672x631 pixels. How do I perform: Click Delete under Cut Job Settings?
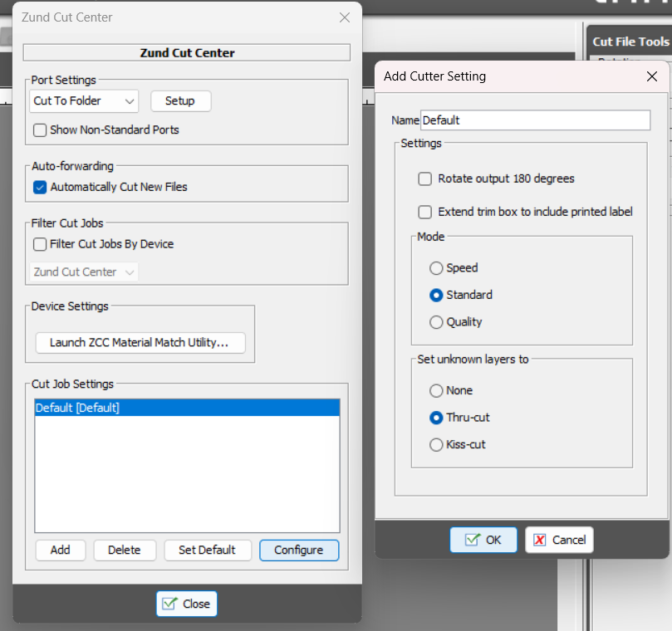(x=125, y=550)
